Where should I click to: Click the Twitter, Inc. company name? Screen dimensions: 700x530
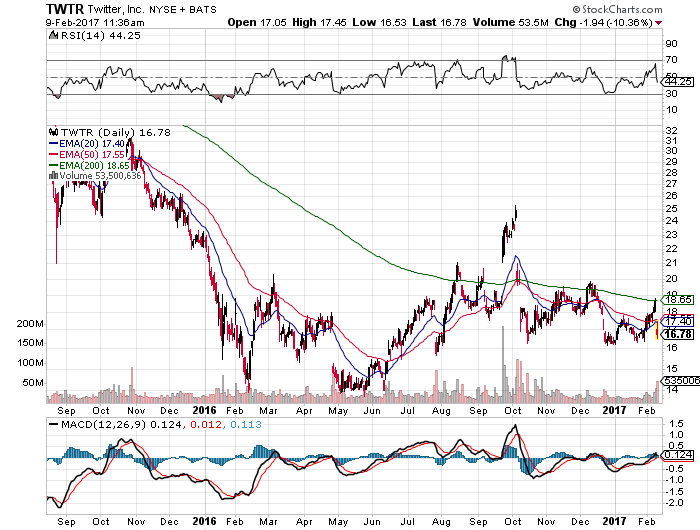tap(116, 9)
